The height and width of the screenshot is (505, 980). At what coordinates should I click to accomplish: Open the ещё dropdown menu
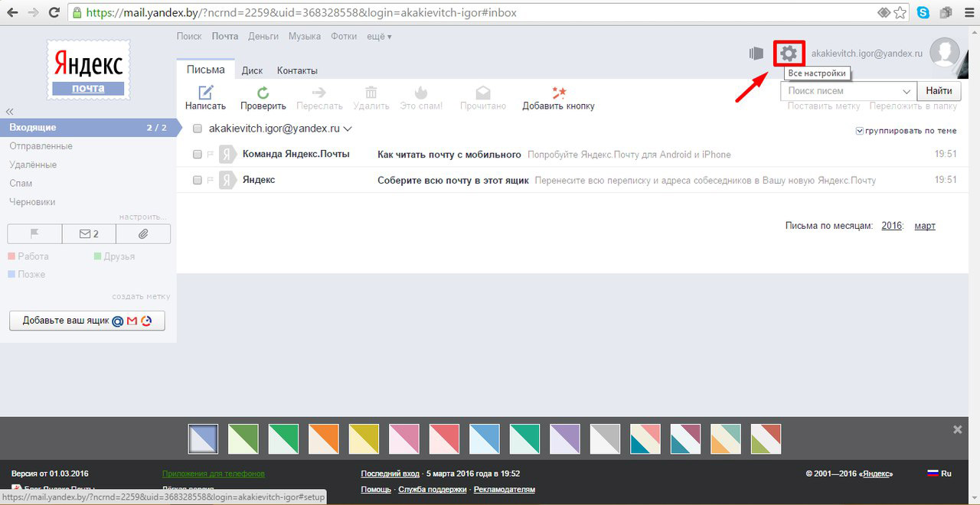[x=379, y=36]
